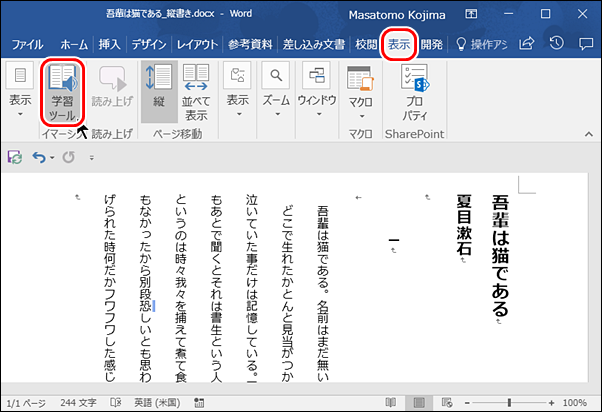Click the redo/repeat icon
The image size is (602, 412).
click(69, 157)
